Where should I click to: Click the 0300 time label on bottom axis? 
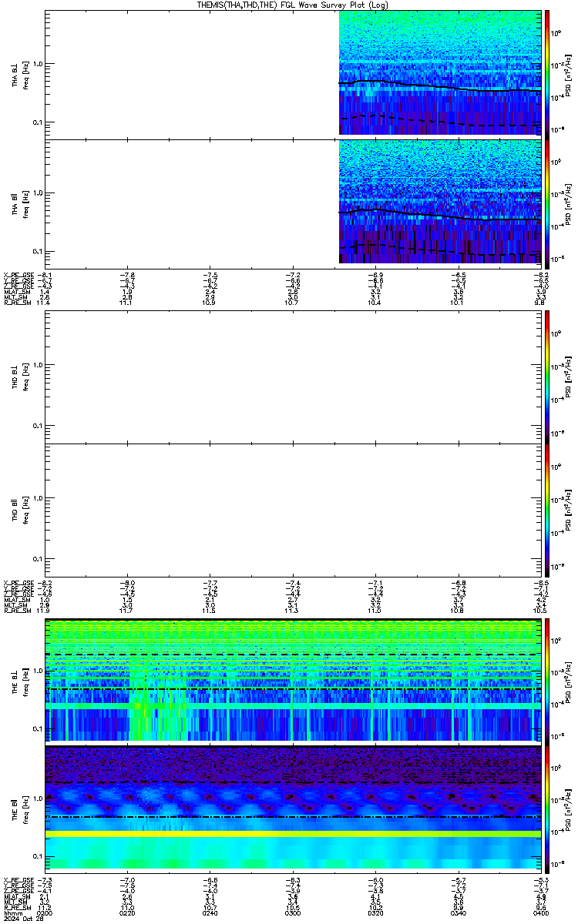293,912
